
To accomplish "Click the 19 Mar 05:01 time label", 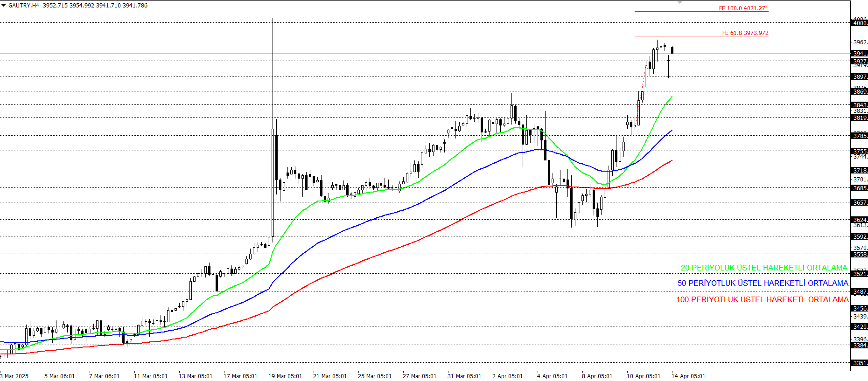I will pos(285,376).
